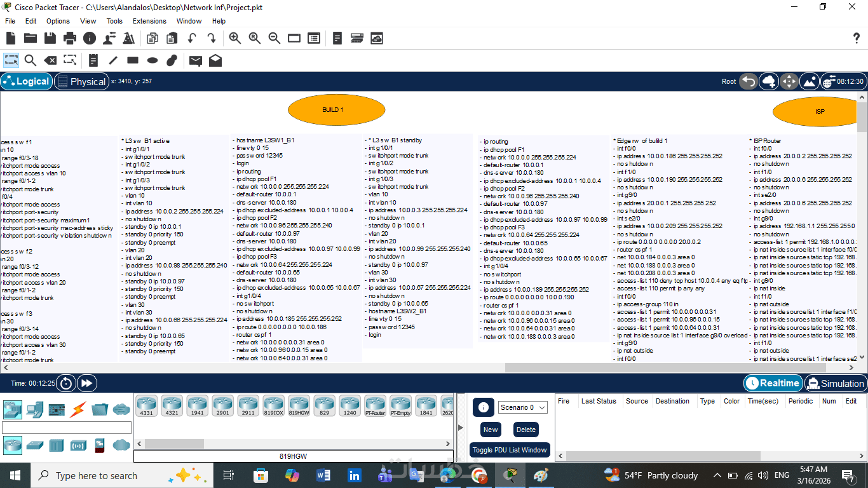The height and width of the screenshot is (488, 868).
Task: Collapse the PDU panel with the side arrow
Action: coord(461,428)
